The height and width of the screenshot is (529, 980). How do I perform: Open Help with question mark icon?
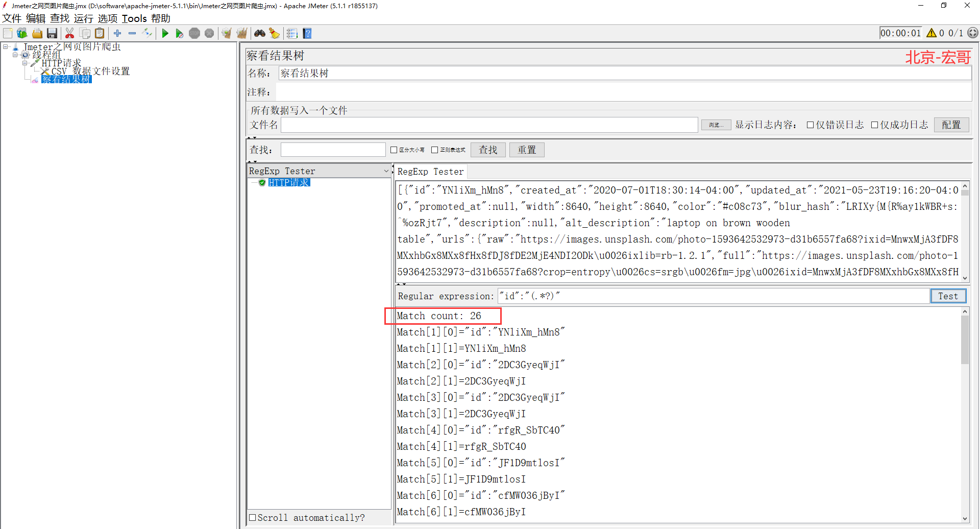(307, 33)
